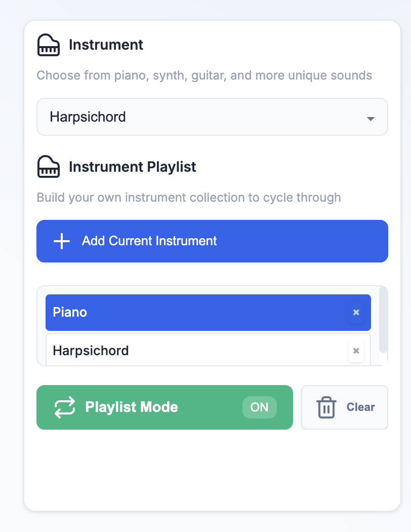Click the trash icon on the Clear button
The height and width of the screenshot is (532, 411).
coord(326,407)
